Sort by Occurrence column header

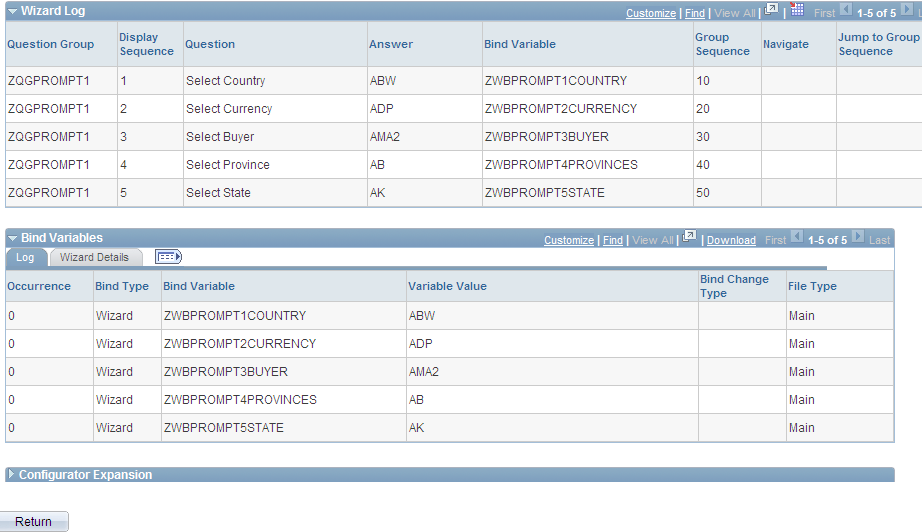(39, 286)
